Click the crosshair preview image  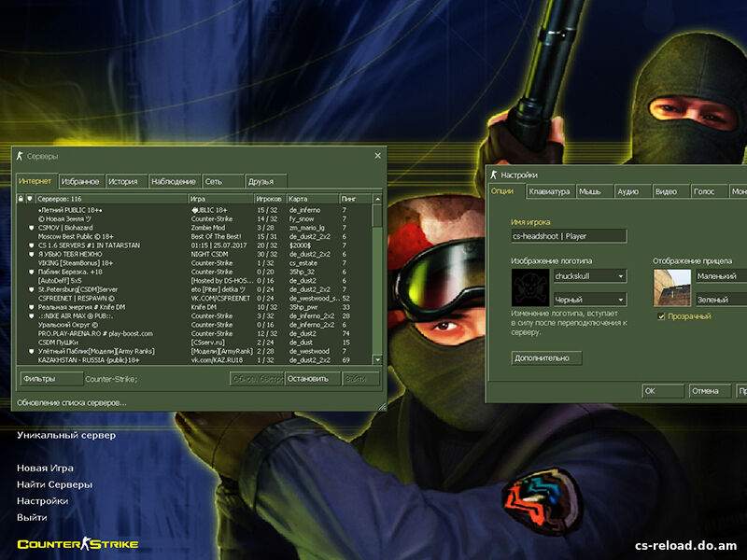671,287
